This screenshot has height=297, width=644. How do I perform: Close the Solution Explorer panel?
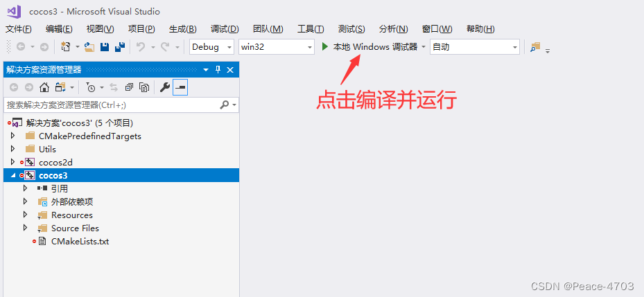pos(230,70)
